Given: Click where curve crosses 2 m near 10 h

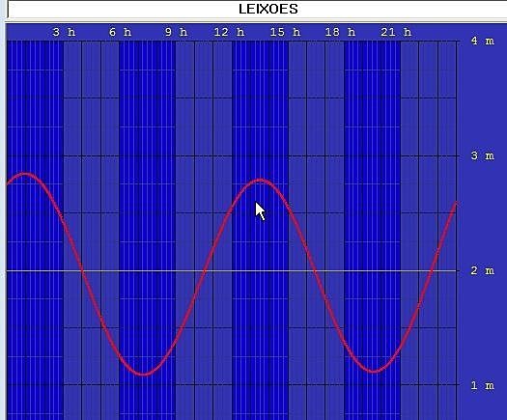Looking at the screenshot, I should pos(205,270).
